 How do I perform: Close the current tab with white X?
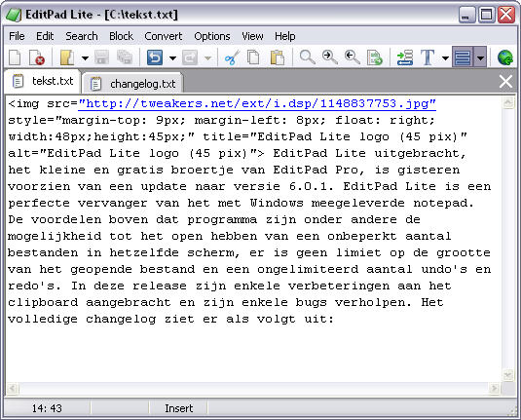pyautogui.click(x=505, y=81)
